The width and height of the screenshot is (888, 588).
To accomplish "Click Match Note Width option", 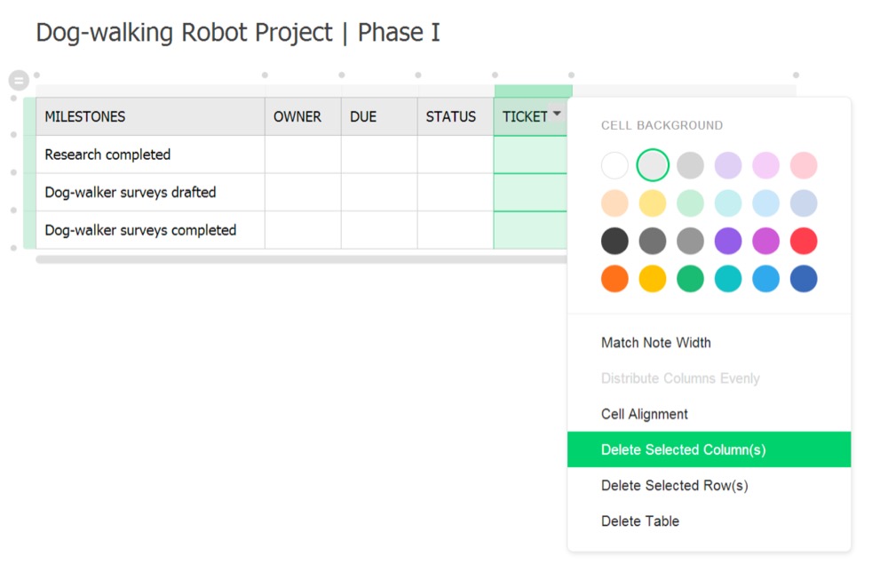I will [655, 343].
